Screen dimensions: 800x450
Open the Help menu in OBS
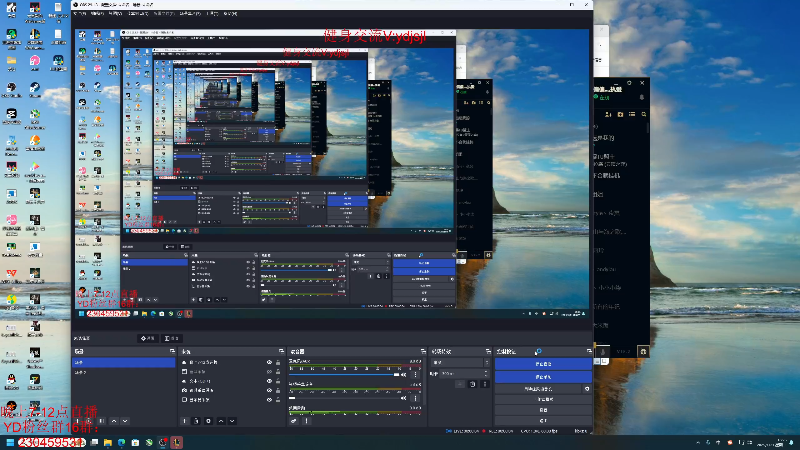[230, 14]
